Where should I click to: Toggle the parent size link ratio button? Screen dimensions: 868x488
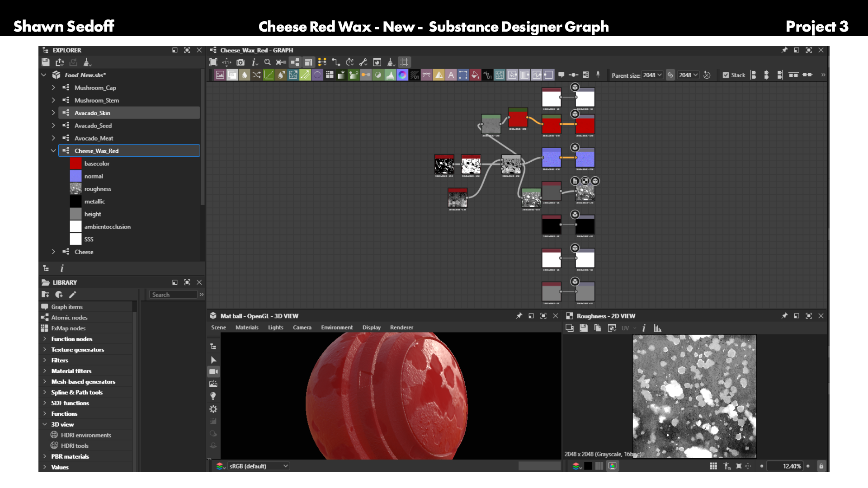[x=670, y=75]
